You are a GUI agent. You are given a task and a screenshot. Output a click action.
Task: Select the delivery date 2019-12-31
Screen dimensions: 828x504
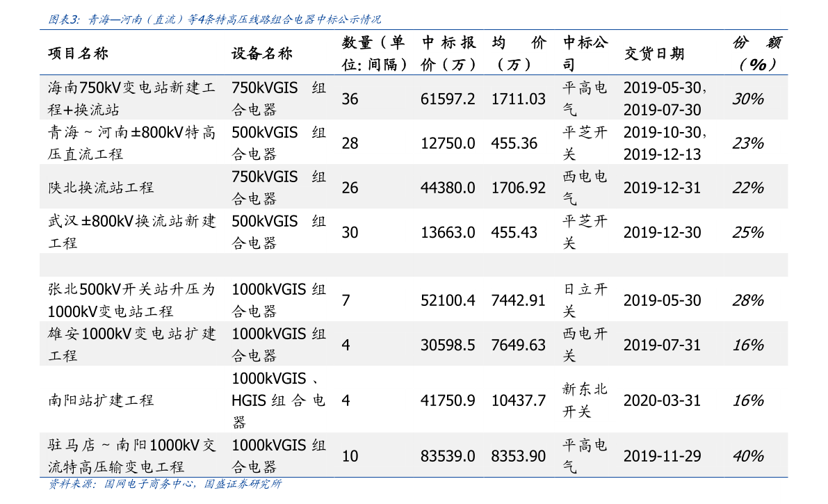click(x=662, y=188)
